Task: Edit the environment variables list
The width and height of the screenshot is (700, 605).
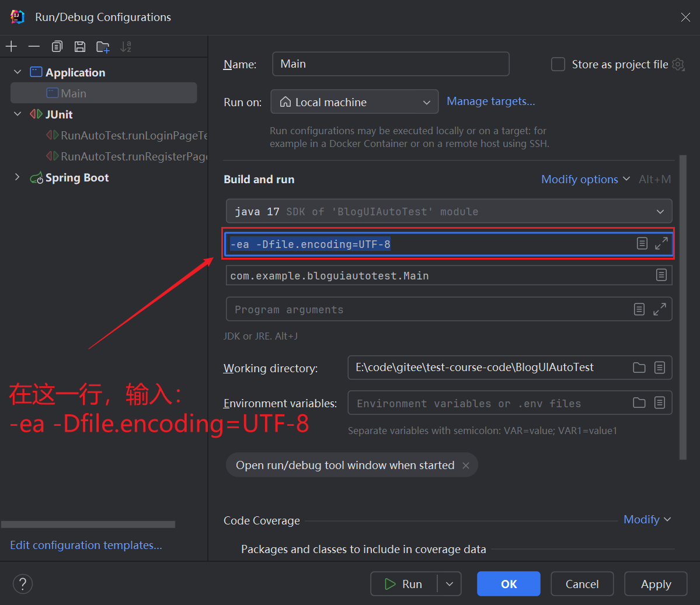Action: pos(659,403)
